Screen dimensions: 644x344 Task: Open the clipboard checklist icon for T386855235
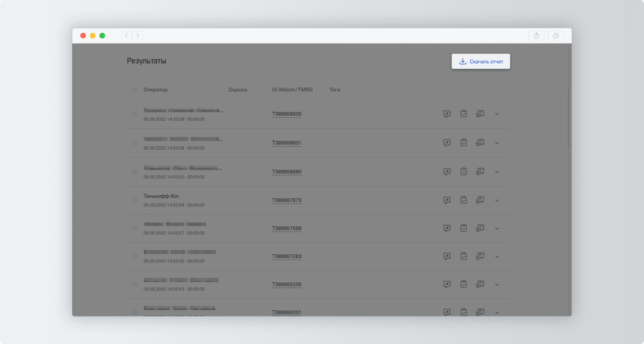tap(463, 284)
